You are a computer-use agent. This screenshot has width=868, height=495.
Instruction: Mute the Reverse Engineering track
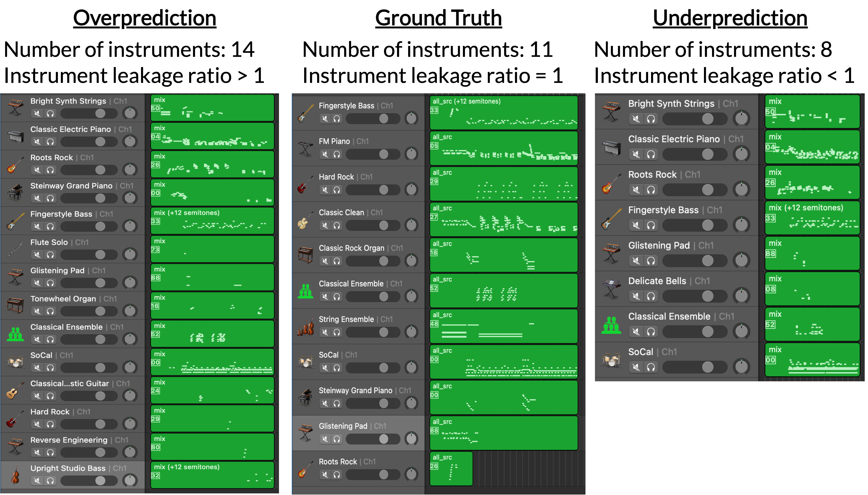[x=37, y=452]
